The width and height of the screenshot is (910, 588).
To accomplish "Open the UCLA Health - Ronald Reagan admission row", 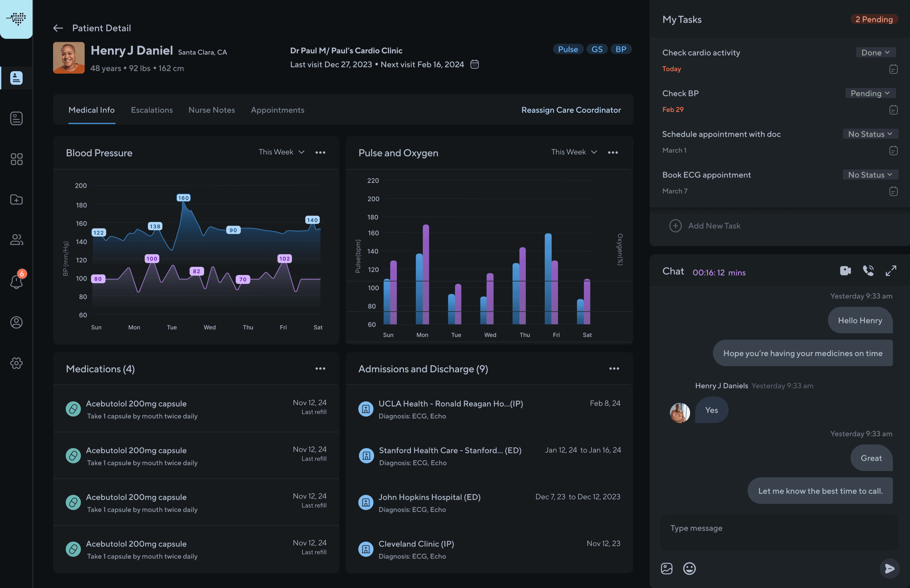I will click(x=489, y=409).
